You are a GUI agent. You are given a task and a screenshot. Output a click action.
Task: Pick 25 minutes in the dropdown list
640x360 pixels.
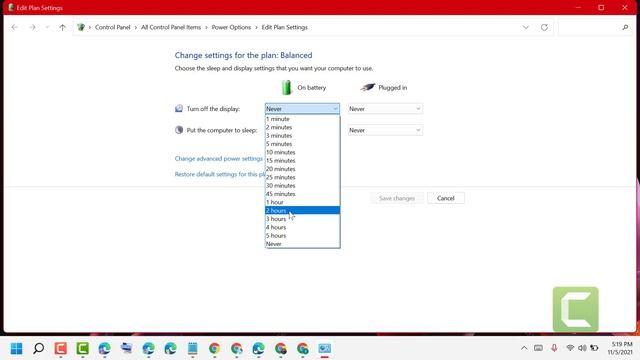click(302, 177)
